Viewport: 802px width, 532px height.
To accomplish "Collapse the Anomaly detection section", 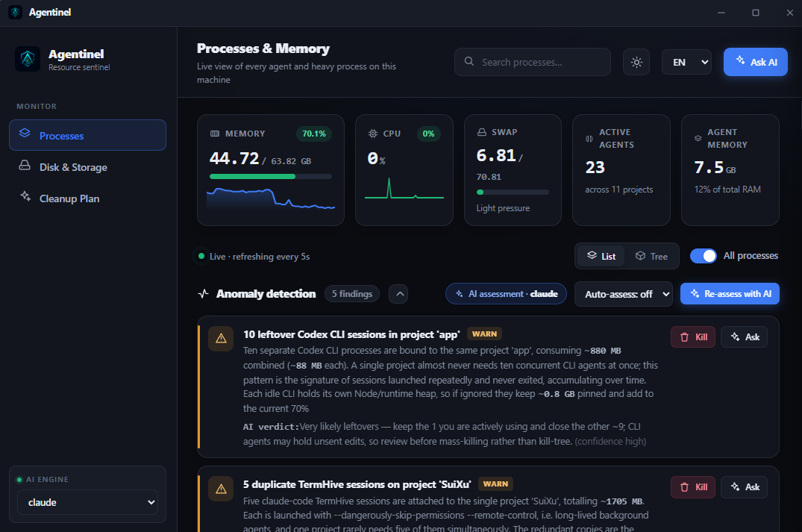I will coord(398,294).
